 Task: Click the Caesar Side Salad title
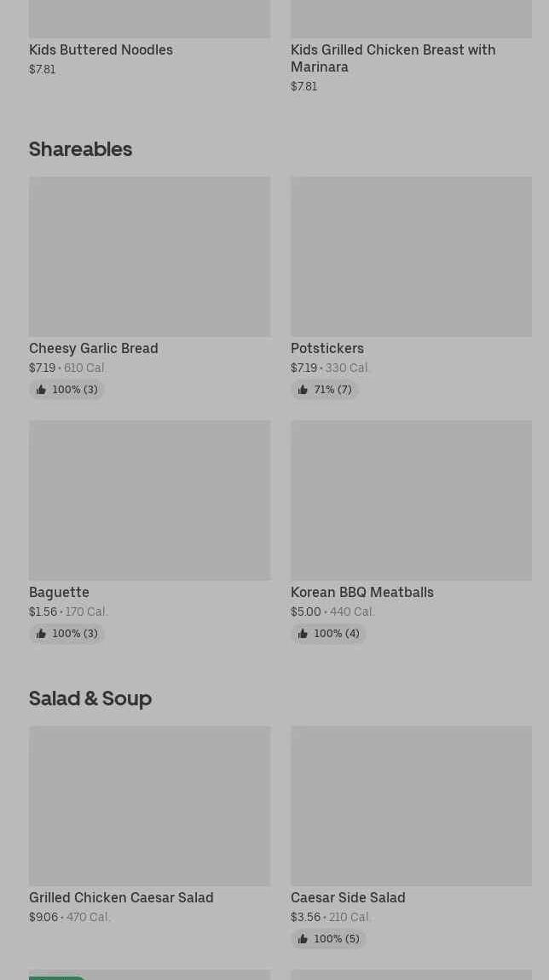tap(348, 897)
